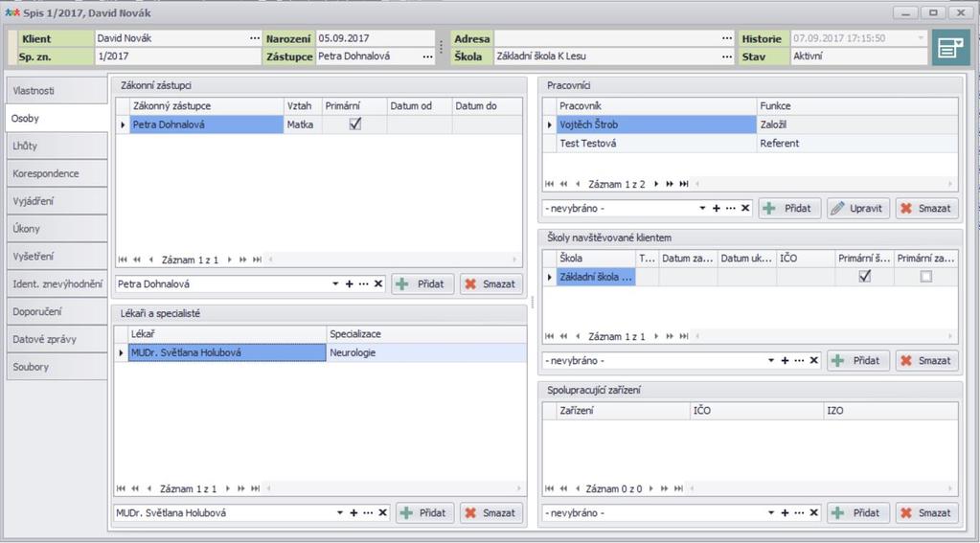Go to last record in Spolupracující zařízení navigator
Screen dimensions: 980x543
678,488
